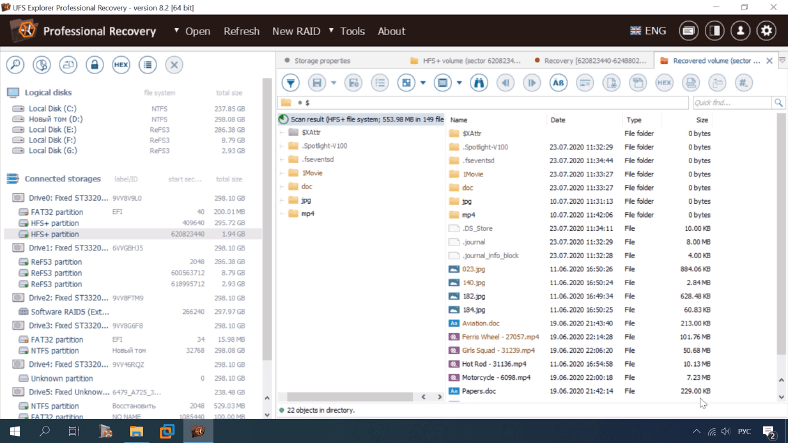Screen dimensions: 788x443
Task: Click the user account icon in the header
Action: tap(741, 31)
